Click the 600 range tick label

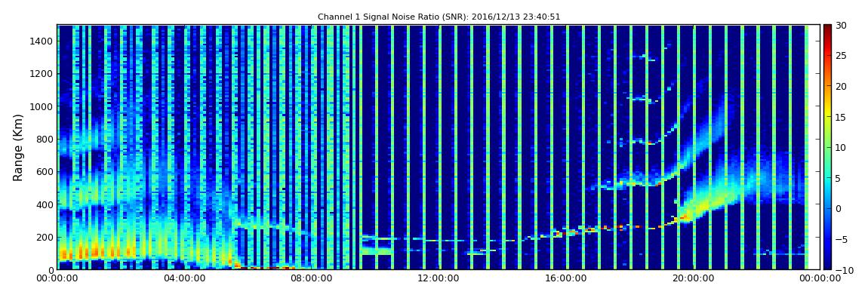(x=45, y=172)
